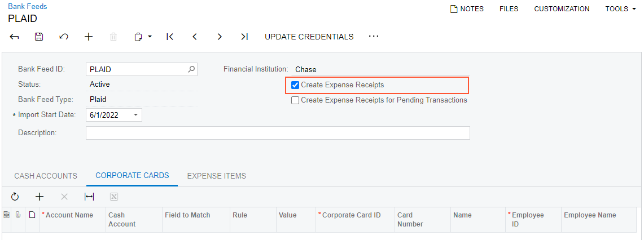The width and height of the screenshot is (644, 240).
Task: Enable Create Expense Receipts for Pending Transactions
Action: point(295,100)
